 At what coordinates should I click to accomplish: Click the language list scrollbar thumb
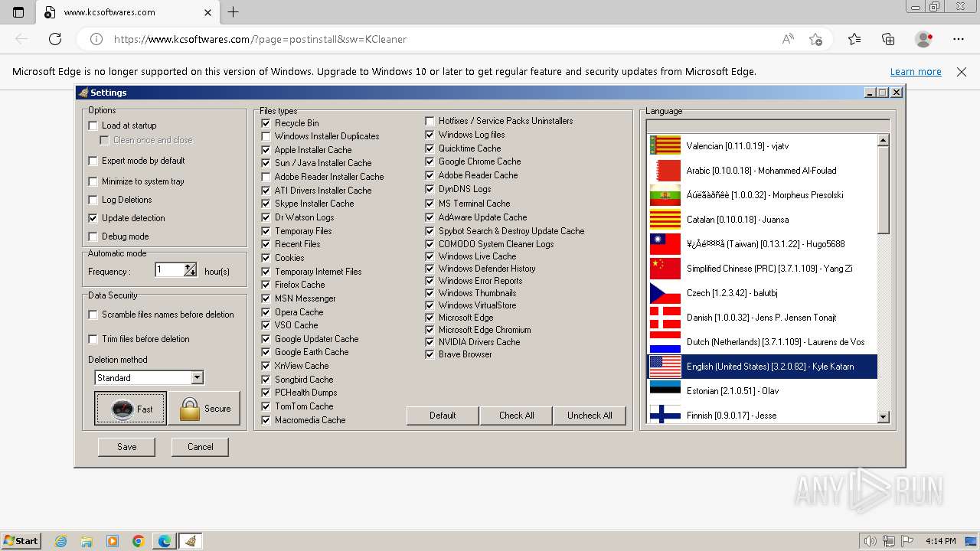pos(883,190)
